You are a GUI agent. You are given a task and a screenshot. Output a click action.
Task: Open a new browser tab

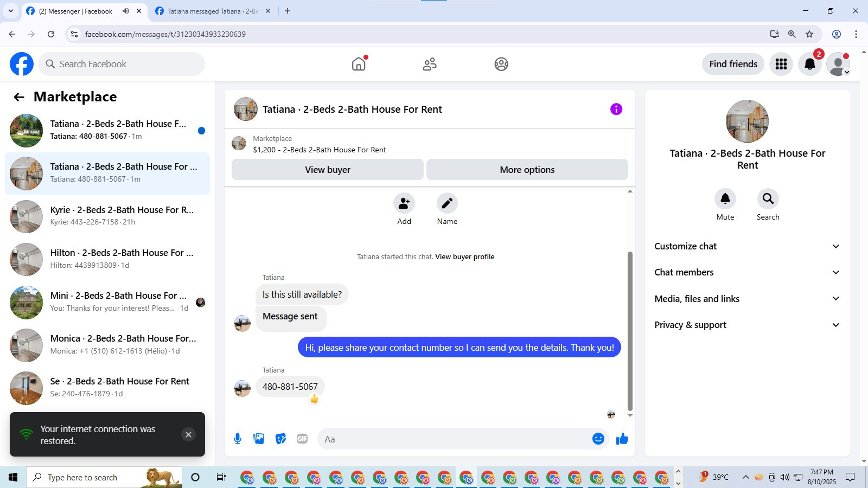point(288,11)
